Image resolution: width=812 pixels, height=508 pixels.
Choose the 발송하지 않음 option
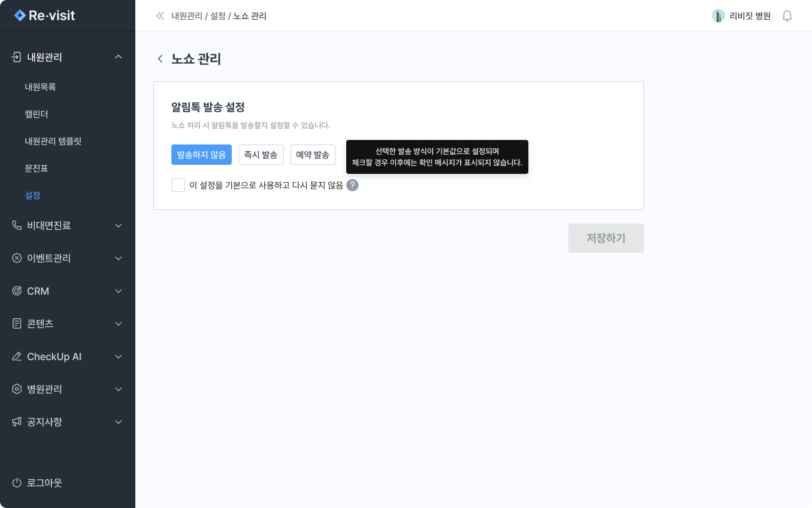(x=201, y=155)
